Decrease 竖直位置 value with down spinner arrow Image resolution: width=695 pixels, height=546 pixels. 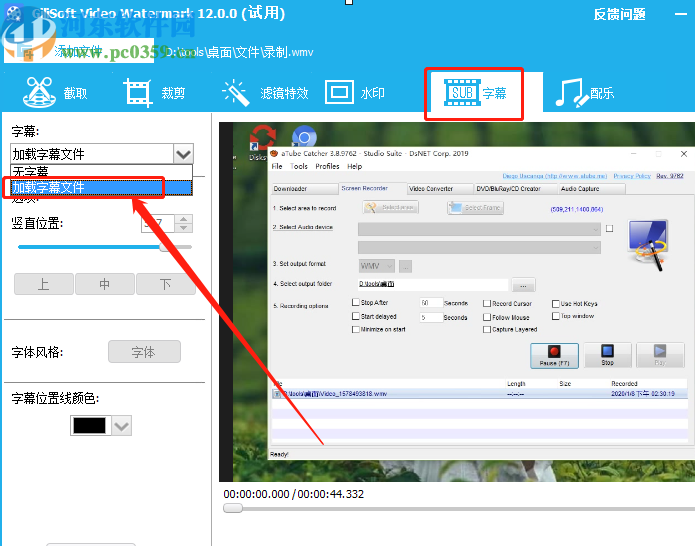[x=184, y=228]
